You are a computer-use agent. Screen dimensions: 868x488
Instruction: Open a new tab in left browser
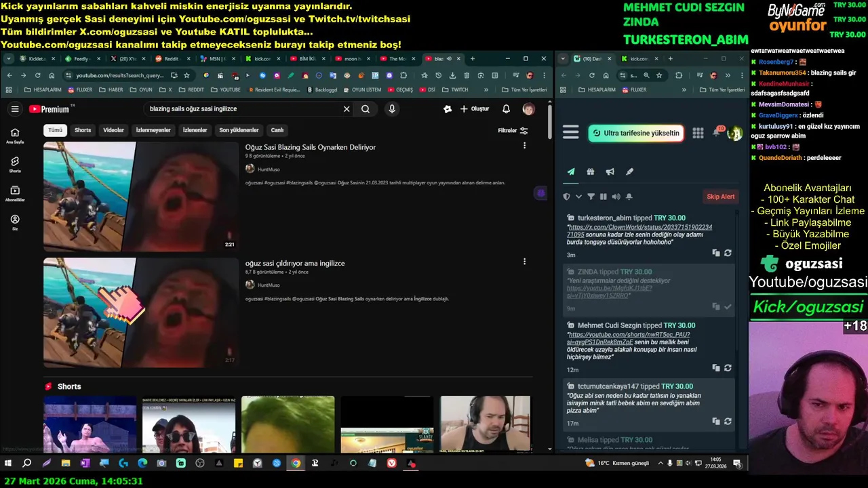pyautogui.click(x=473, y=59)
